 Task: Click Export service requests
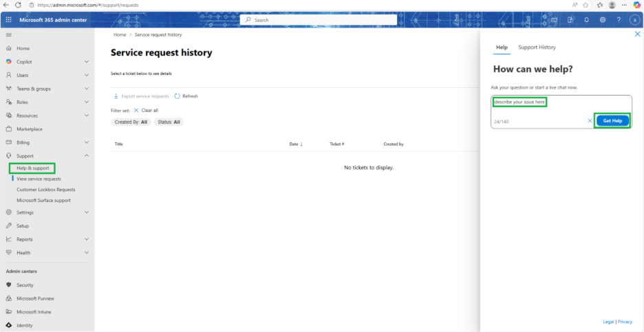(141, 96)
